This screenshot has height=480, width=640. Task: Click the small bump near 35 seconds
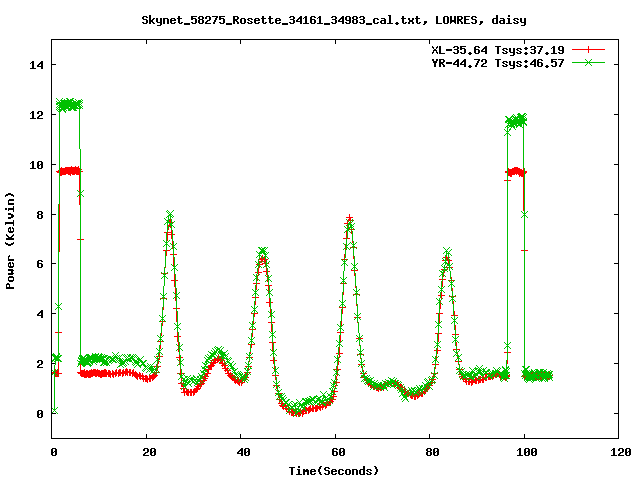(218, 356)
